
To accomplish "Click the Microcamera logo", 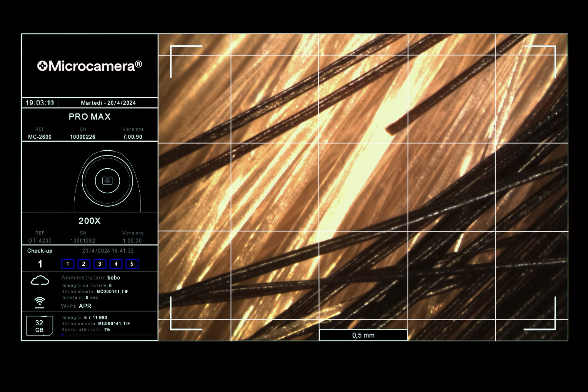I will click(x=90, y=66).
